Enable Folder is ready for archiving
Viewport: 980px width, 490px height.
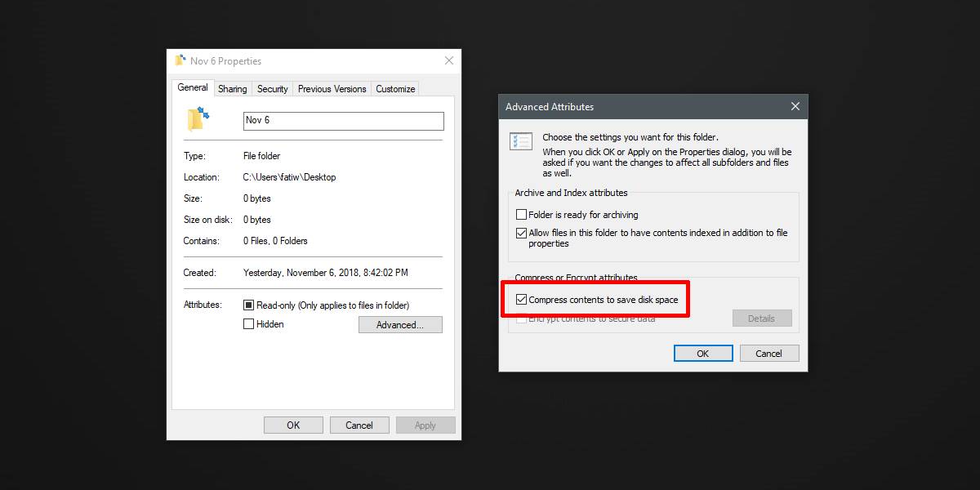pos(520,214)
